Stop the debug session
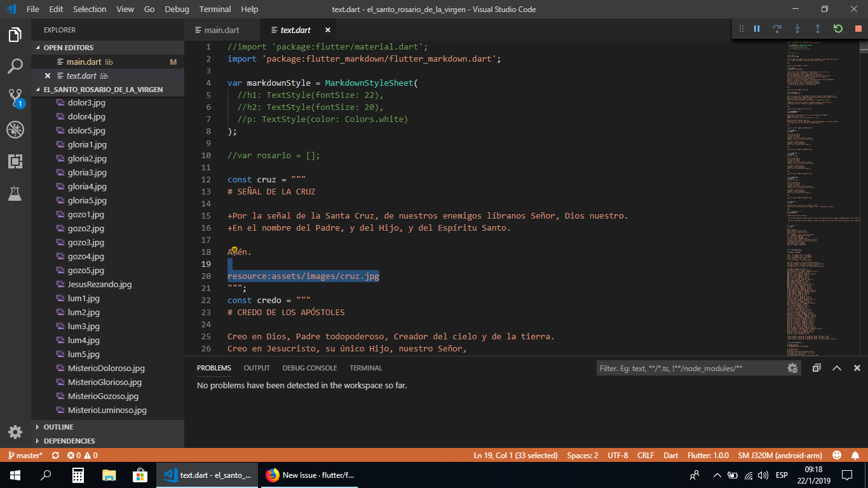Image resolution: width=868 pixels, height=488 pixels. (858, 29)
